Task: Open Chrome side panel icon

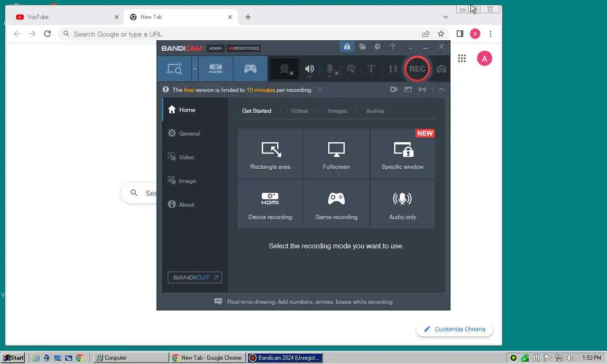Action: click(460, 34)
